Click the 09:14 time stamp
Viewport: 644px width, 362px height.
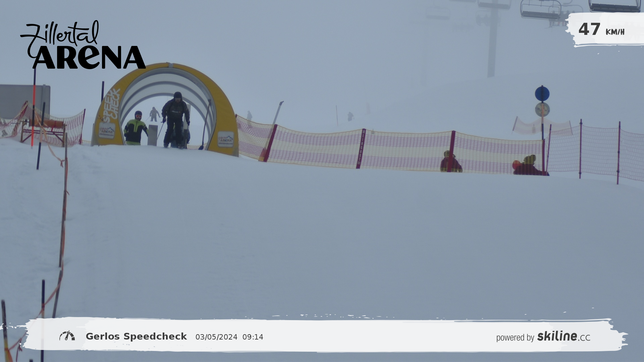click(x=253, y=337)
